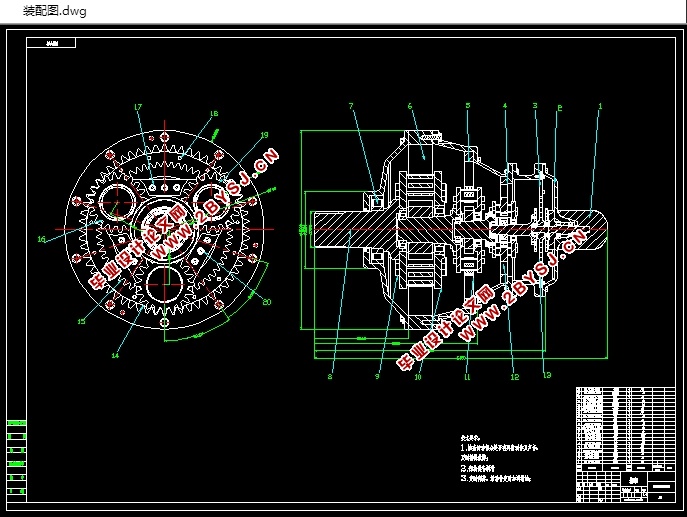Click the green revision table on left margin

pos(17,457)
